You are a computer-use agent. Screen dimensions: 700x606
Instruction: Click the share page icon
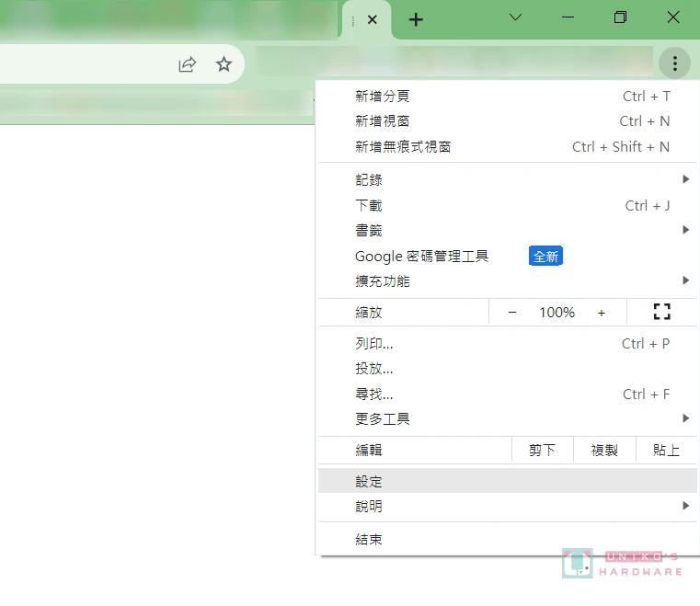click(187, 64)
